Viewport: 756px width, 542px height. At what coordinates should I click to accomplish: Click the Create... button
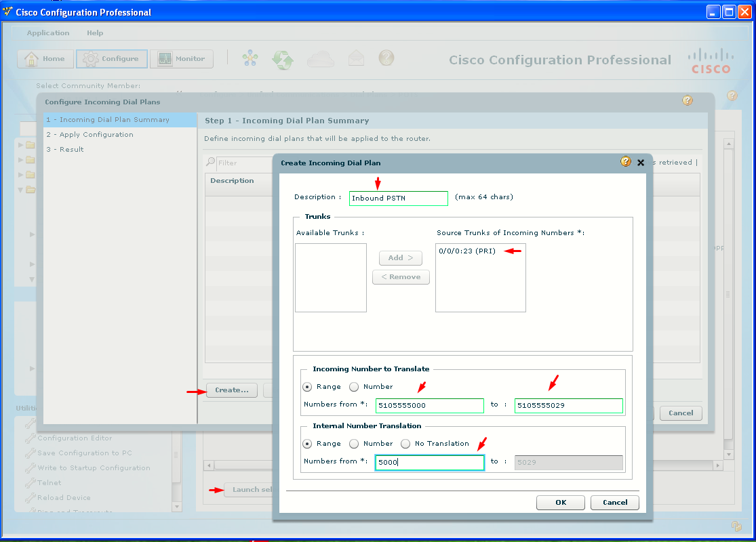tap(232, 390)
